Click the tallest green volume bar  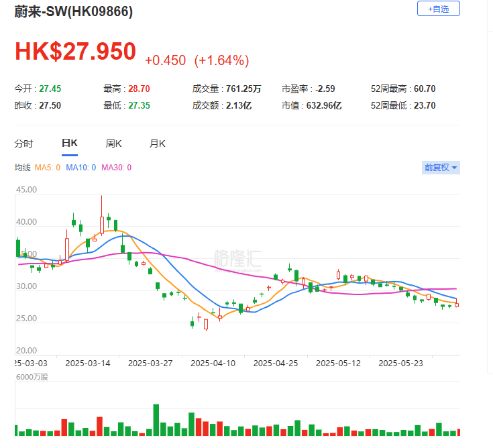pyautogui.click(x=156, y=420)
